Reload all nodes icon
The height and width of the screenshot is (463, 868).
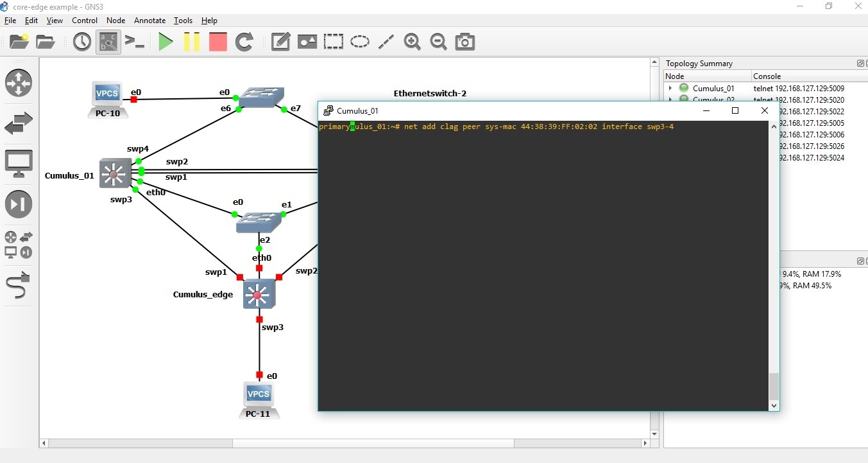[244, 42]
